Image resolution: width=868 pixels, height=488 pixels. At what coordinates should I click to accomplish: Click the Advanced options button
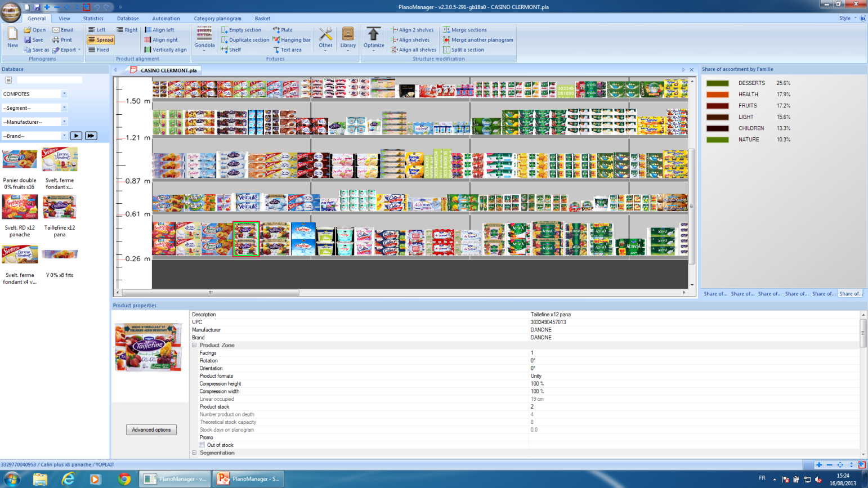point(151,430)
